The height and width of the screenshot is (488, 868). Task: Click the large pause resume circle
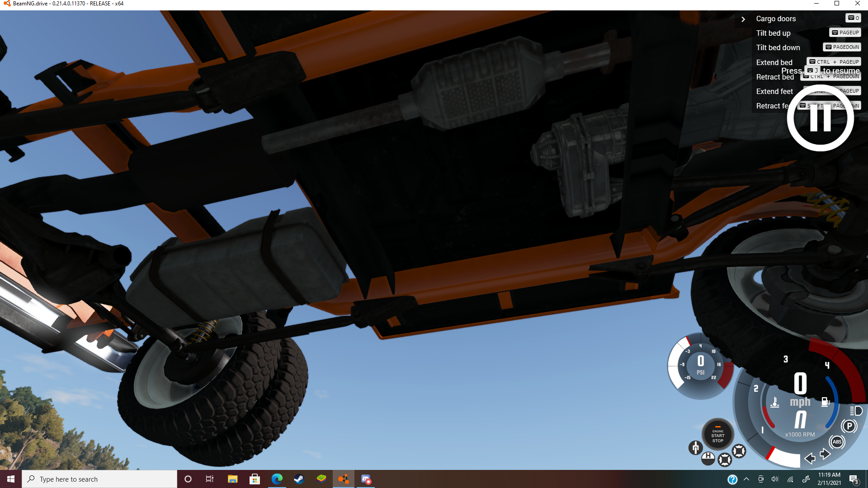820,118
